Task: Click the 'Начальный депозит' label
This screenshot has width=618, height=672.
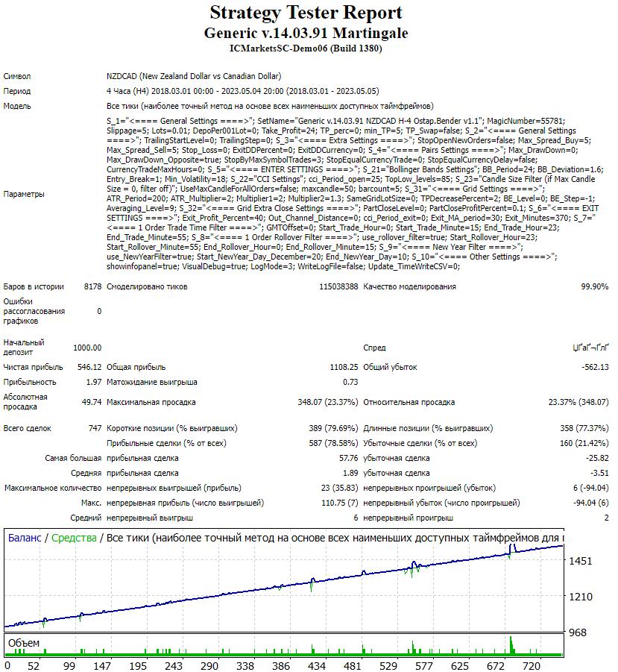Action: pyautogui.click(x=24, y=348)
